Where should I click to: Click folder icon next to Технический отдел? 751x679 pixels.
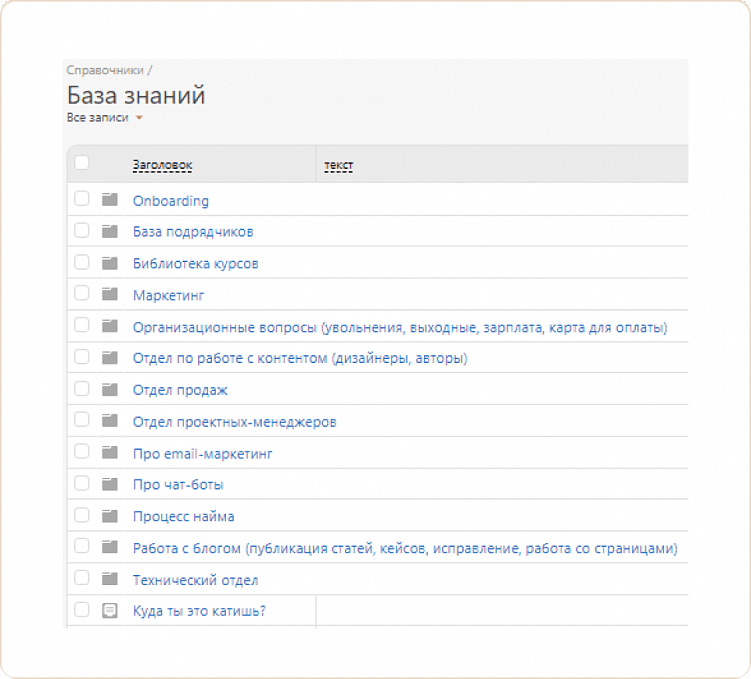click(x=110, y=579)
